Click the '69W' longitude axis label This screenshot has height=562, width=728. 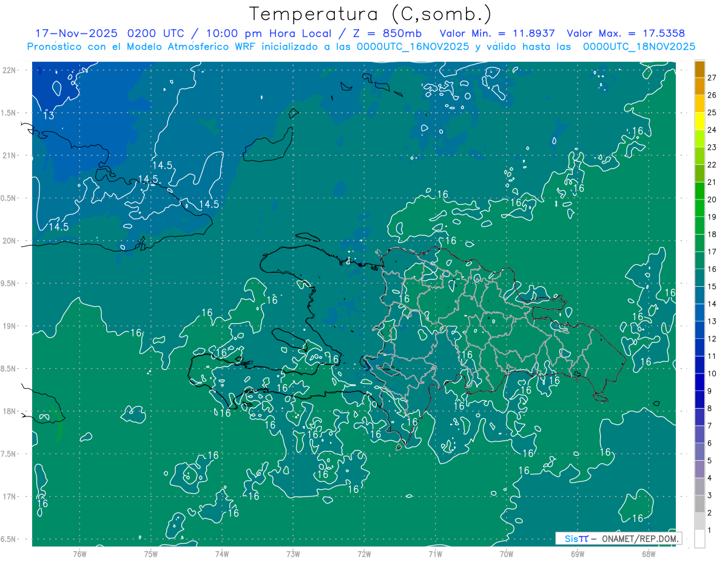tap(578, 554)
